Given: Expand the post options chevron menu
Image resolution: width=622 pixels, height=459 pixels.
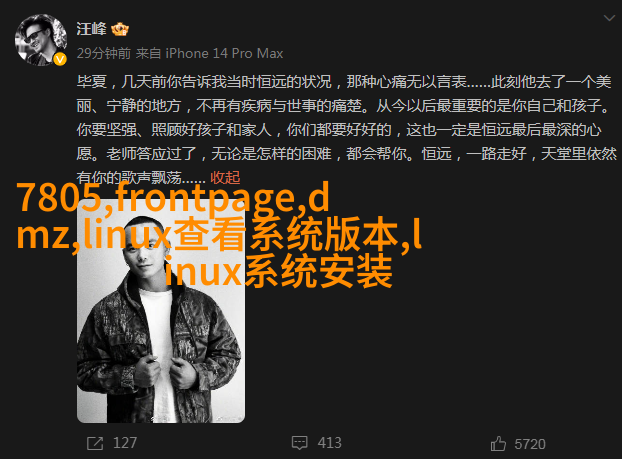Looking at the screenshot, I should click(x=609, y=18).
